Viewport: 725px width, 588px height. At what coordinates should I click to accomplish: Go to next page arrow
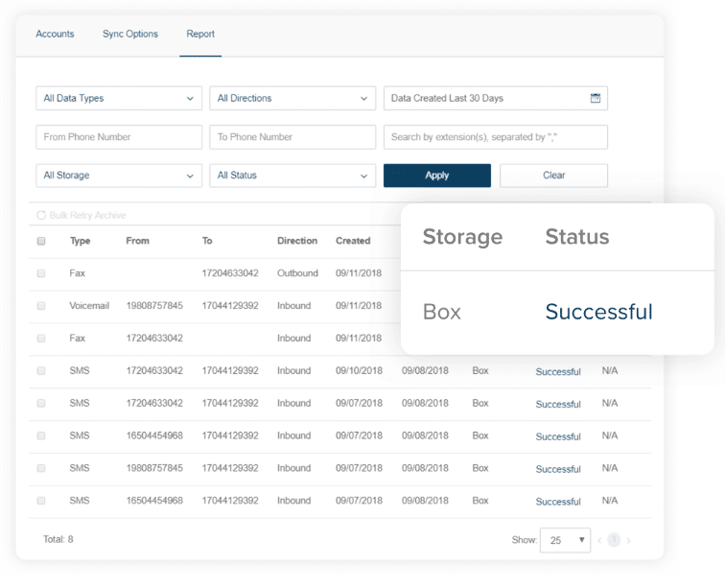tap(629, 541)
